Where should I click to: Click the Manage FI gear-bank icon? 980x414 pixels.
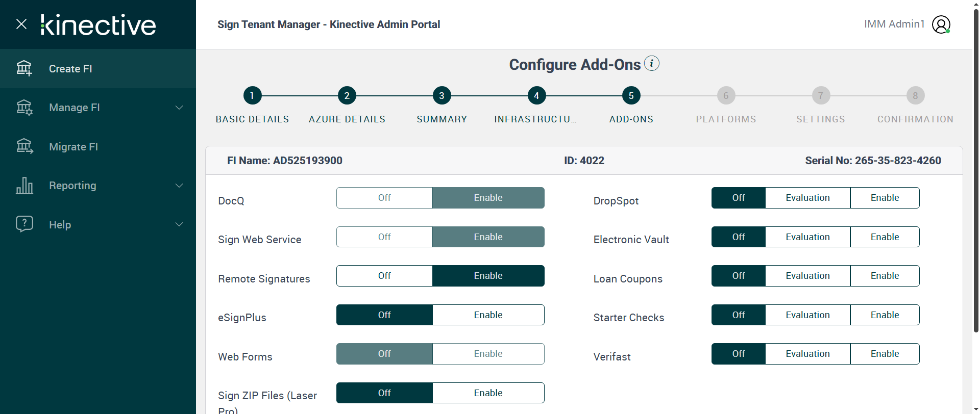tap(24, 108)
